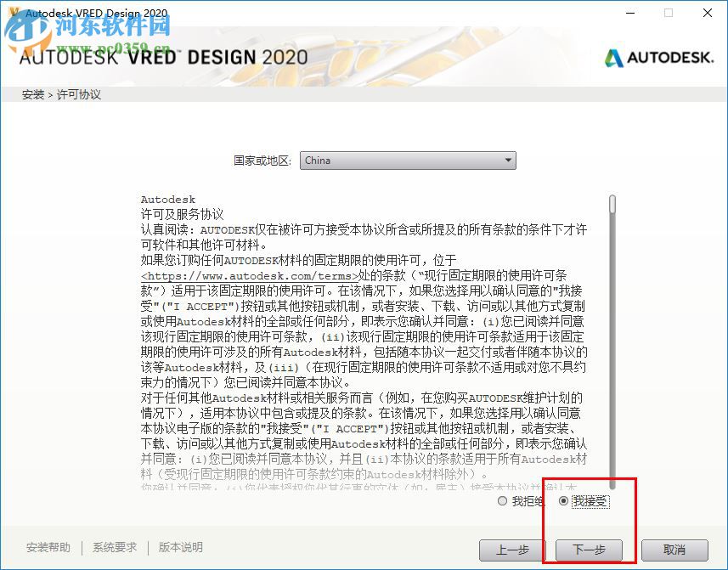
Task: Open the 安装帮助 installation help link
Action: [48, 548]
